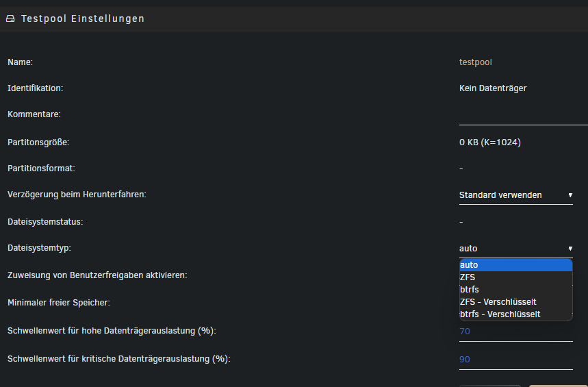This screenshot has height=387, width=588.
Task: Click the Dateisystemstatus label
Action: (x=45, y=222)
